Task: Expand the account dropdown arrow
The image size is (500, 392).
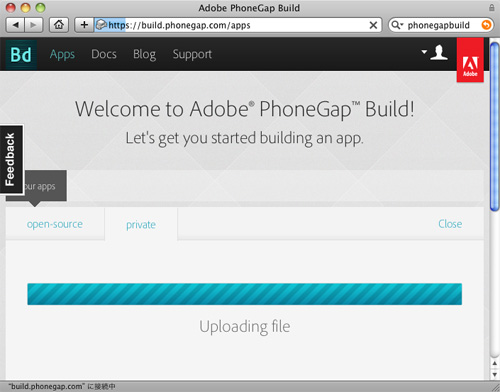Action: 424,52
